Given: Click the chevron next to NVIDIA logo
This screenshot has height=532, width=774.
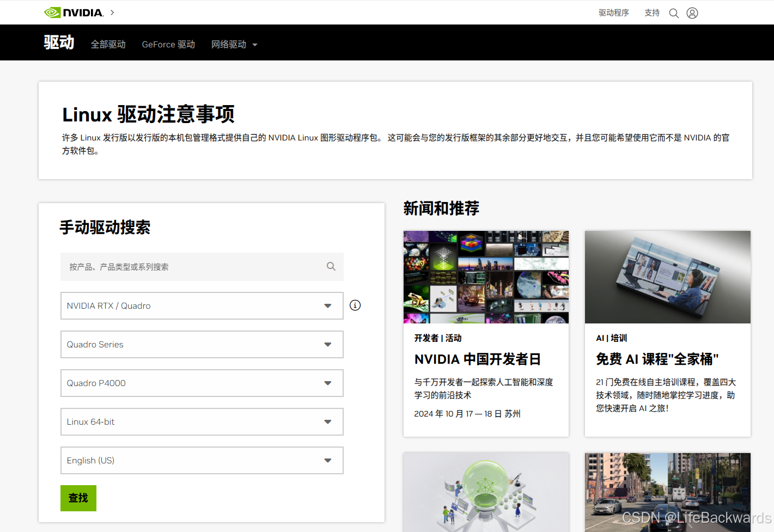Looking at the screenshot, I should pos(112,13).
